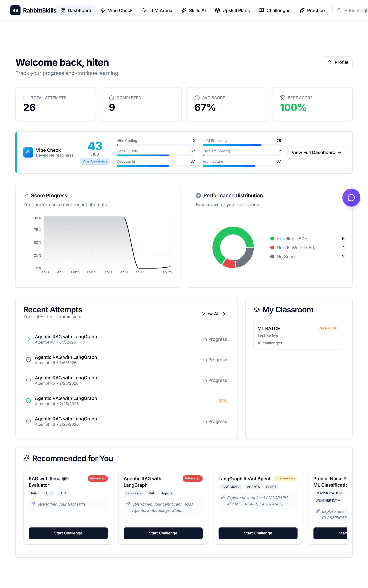Select the lightning Vibe Check nav icon
This screenshot has width=368, height=588.
(103, 10)
